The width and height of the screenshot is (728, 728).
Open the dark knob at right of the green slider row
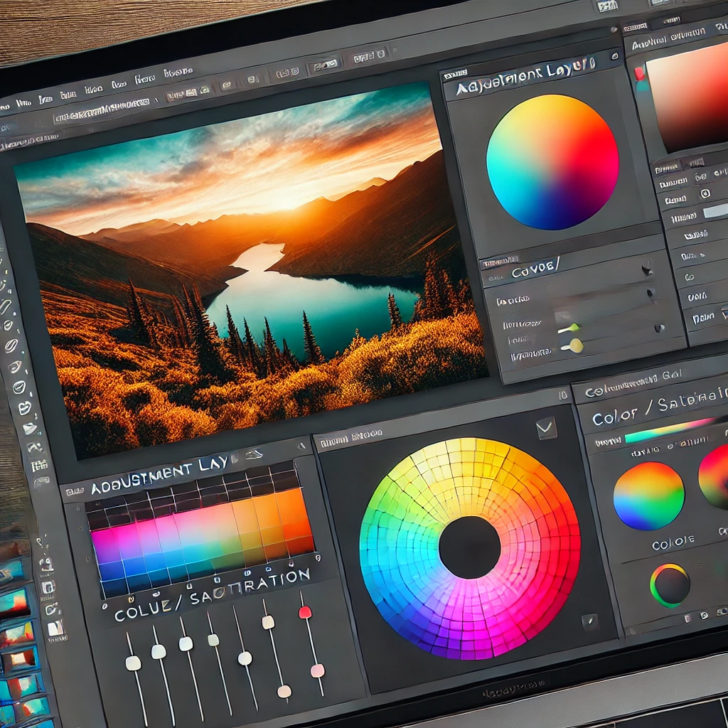tap(658, 328)
